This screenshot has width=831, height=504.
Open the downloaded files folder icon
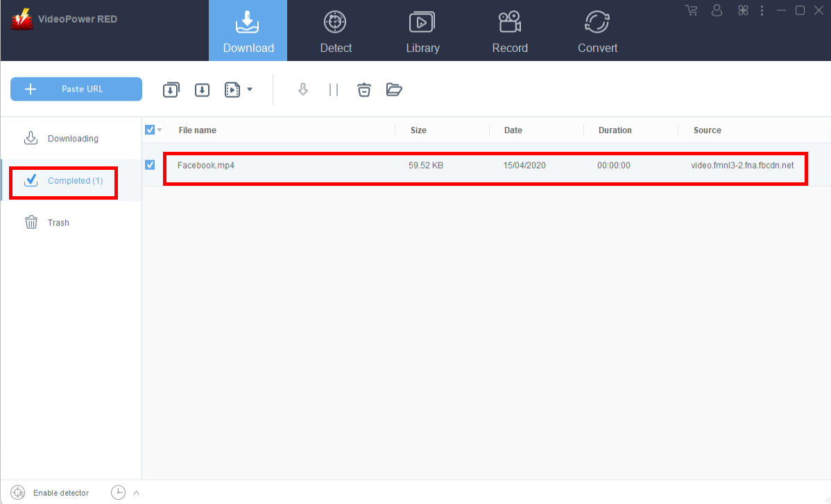tap(394, 89)
